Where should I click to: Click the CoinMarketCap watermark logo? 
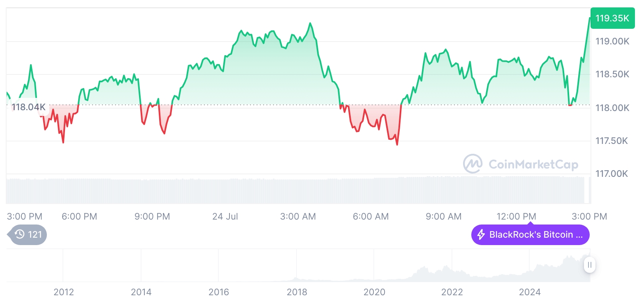473,164
